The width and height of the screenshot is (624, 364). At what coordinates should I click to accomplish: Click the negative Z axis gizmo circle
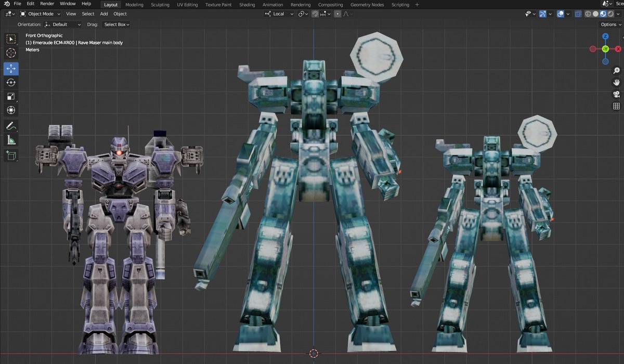coord(606,61)
